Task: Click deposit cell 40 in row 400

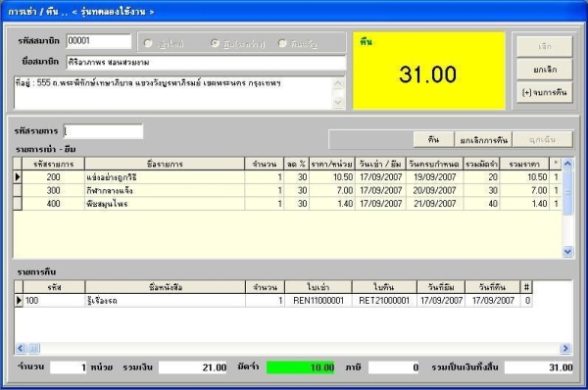Action: pyautogui.click(x=481, y=203)
